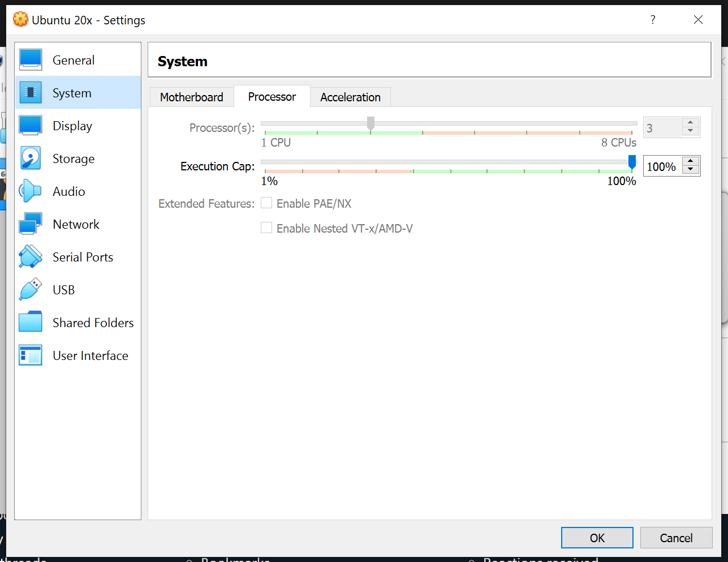
Task: Click the Processor(s) slider handle
Action: 371,123
